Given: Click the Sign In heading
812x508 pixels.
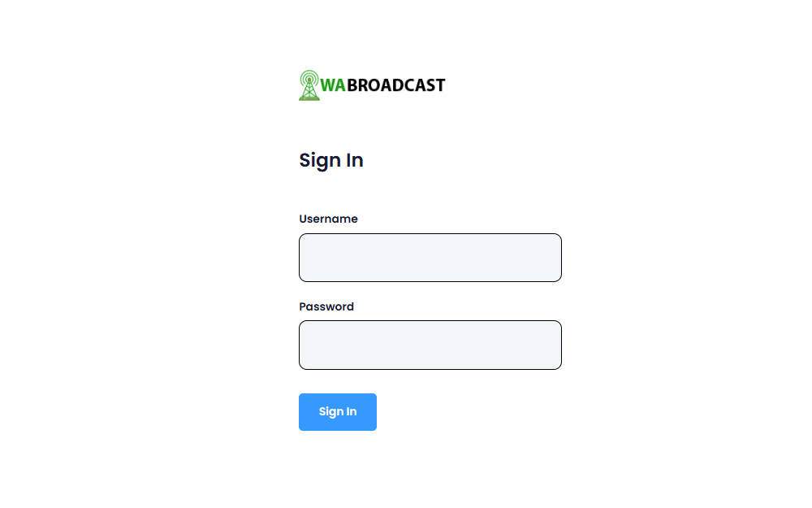Looking at the screenshot, I should pyautogui.click(x=331, y=161).
